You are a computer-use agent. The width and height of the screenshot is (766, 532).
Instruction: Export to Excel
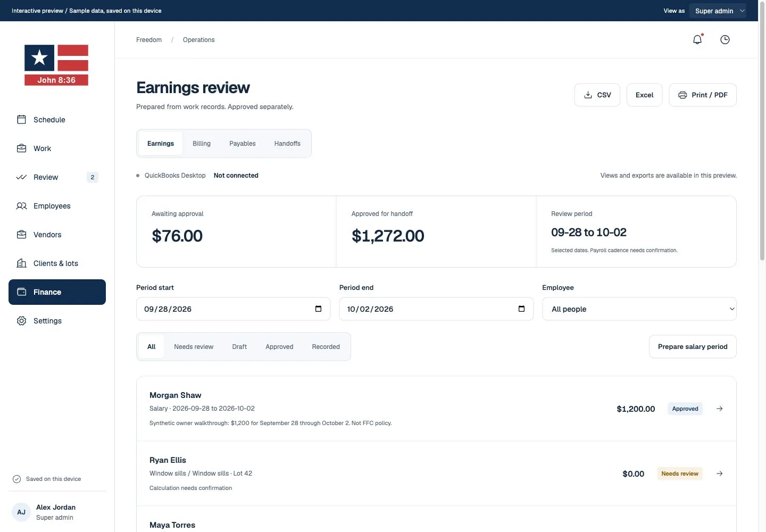[644, 95]
